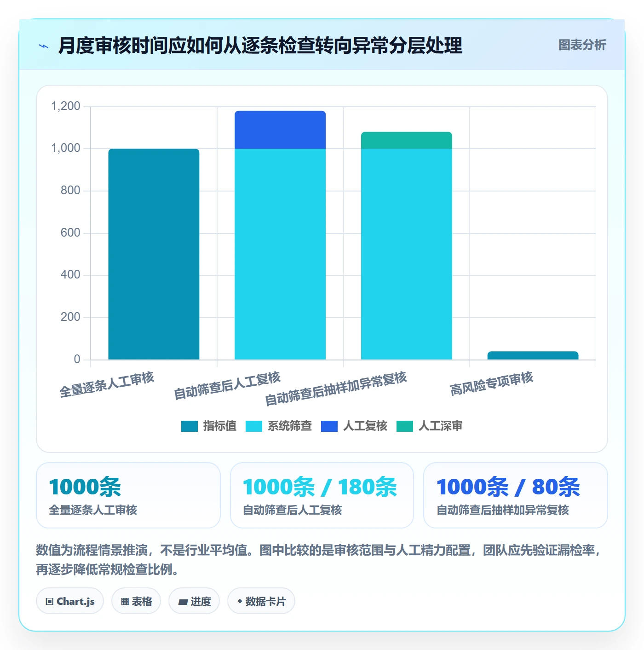Click the small 高风险专项审核 bar

click(x=533, y=355)
